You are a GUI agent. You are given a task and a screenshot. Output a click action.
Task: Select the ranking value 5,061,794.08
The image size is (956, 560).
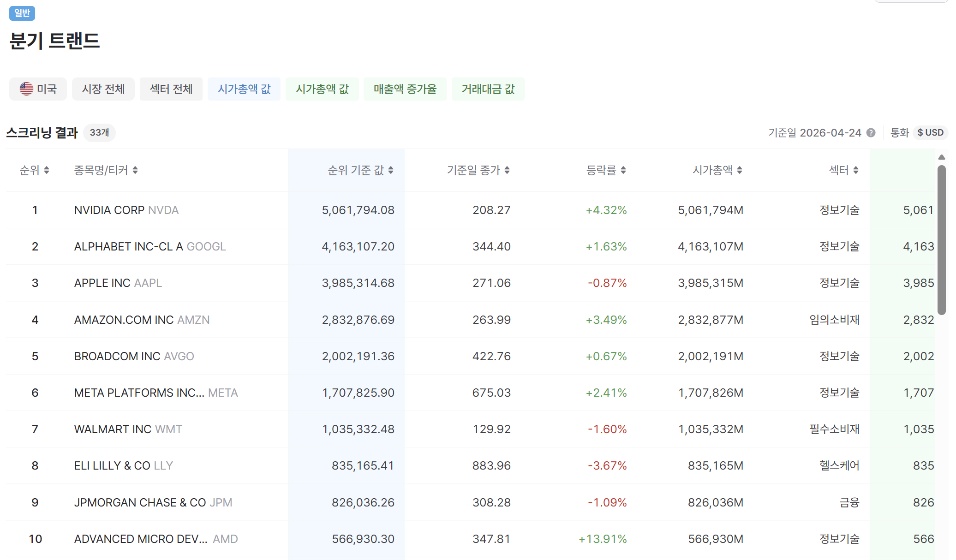click(358, 210)
